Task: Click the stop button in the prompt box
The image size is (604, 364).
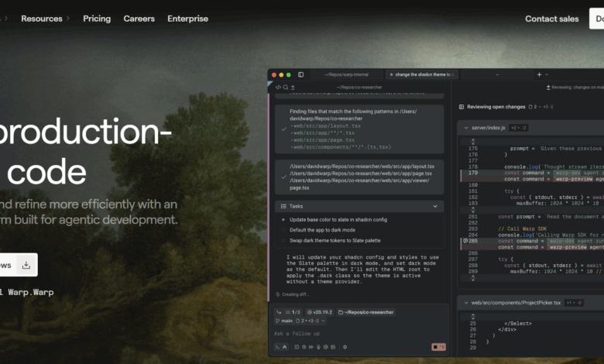Action: coord(438,347)
